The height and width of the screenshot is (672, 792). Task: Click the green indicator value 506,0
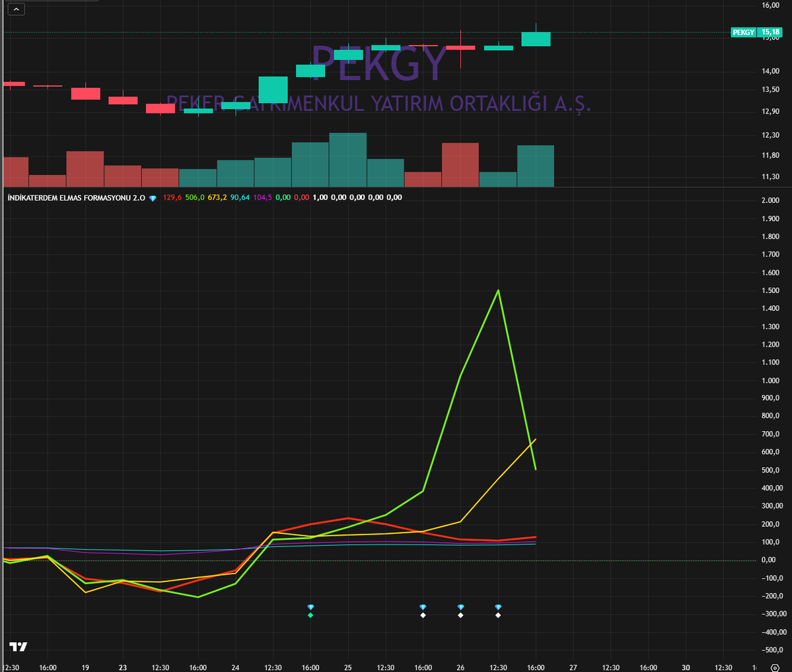click(x=194, y=197)
